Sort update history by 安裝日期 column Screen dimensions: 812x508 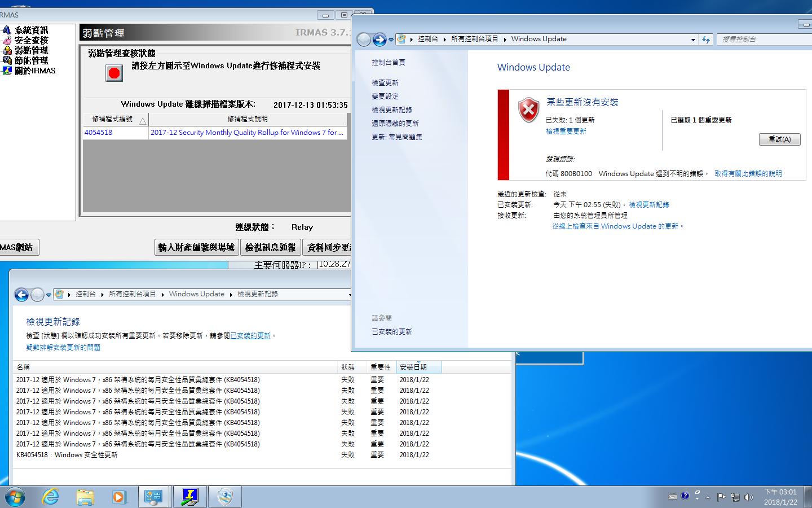(x=418, y=367)
